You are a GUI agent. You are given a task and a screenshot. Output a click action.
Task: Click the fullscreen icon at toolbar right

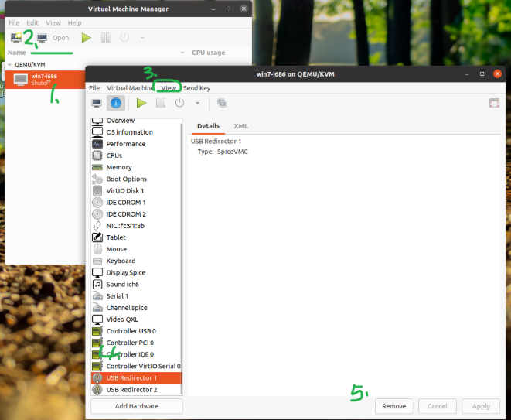[x=494, y=104]
